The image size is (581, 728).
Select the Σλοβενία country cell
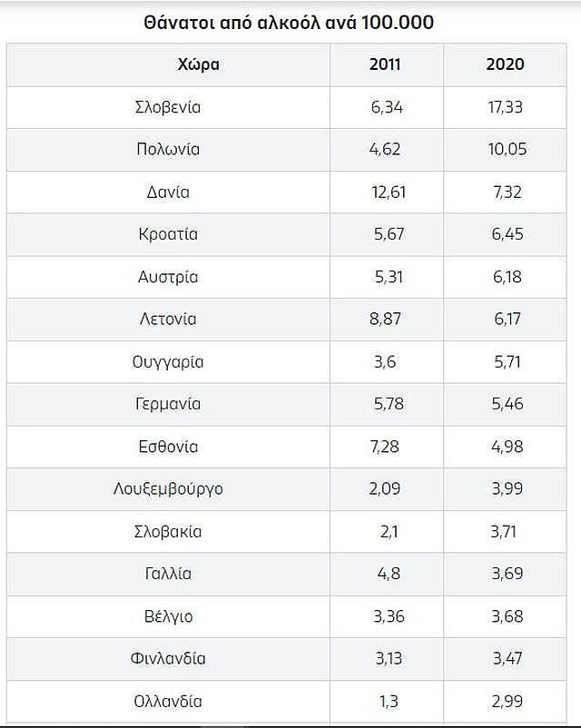(x=169, y=107)
